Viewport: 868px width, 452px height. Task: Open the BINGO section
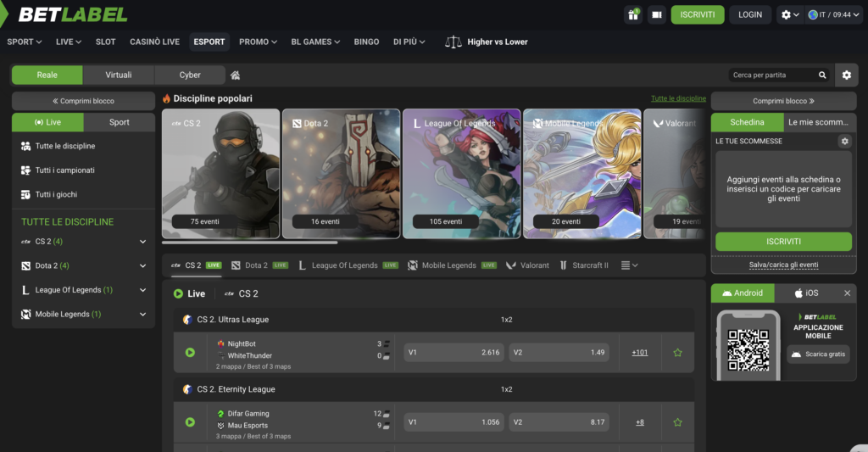click(x=366, y=42)
